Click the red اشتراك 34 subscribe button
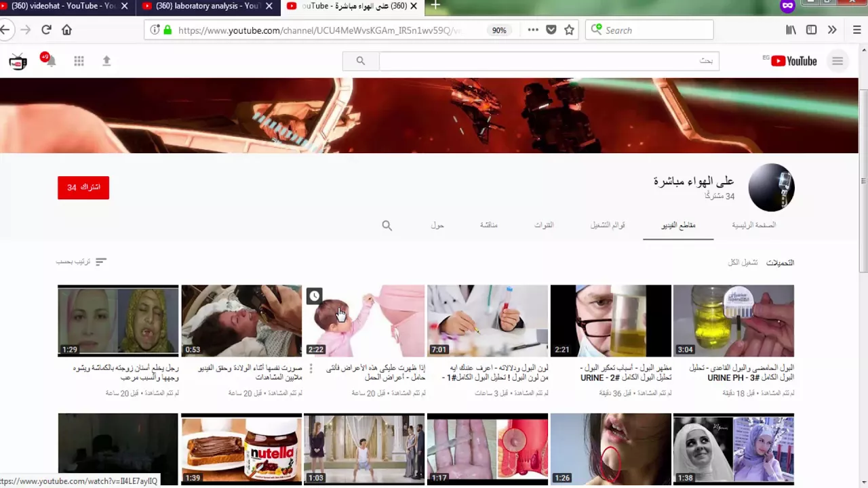The height and width of the screenshot is (488, 868). click(x=83, y=187)
